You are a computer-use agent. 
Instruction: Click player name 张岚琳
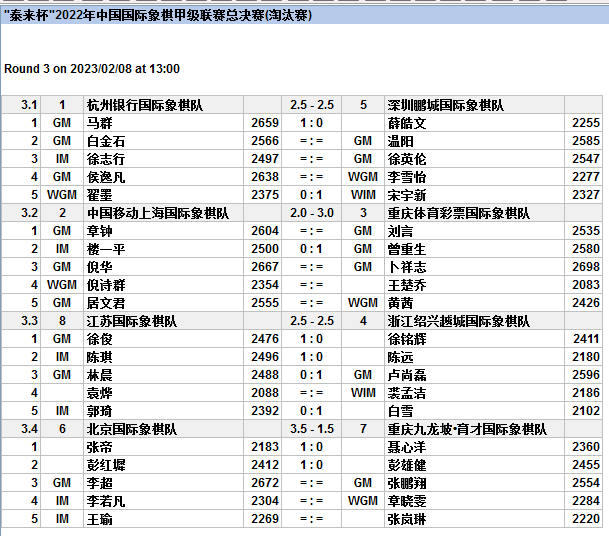coord(407,519)
